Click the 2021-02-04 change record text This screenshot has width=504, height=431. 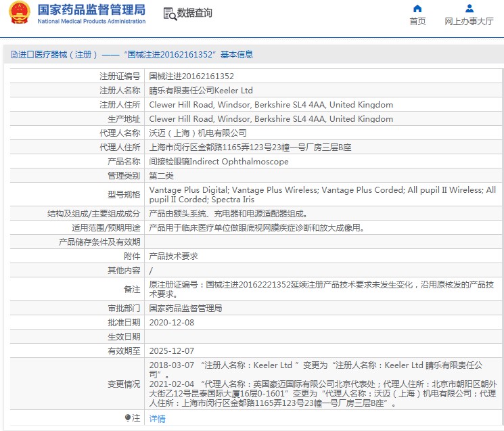[323, 393]
